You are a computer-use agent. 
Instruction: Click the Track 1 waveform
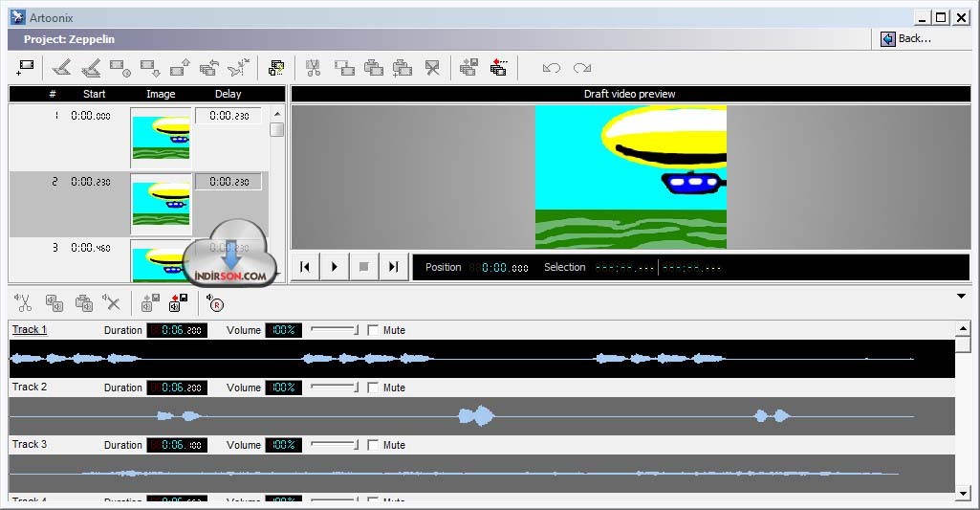482,359
